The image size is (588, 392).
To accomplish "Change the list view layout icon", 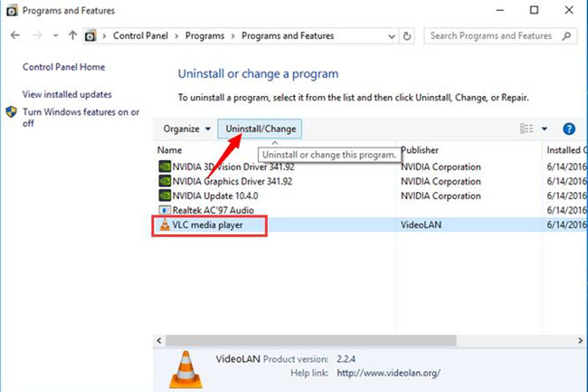I will coord(526,129).
